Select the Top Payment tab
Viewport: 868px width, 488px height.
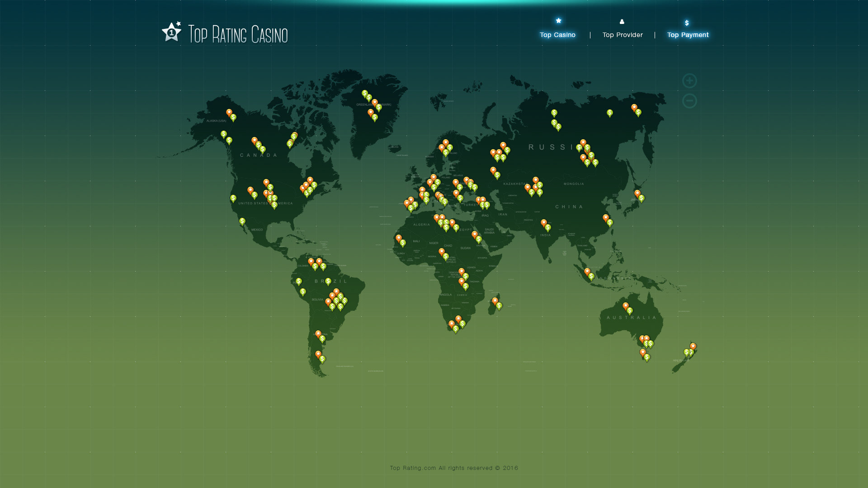pos(688,35)
